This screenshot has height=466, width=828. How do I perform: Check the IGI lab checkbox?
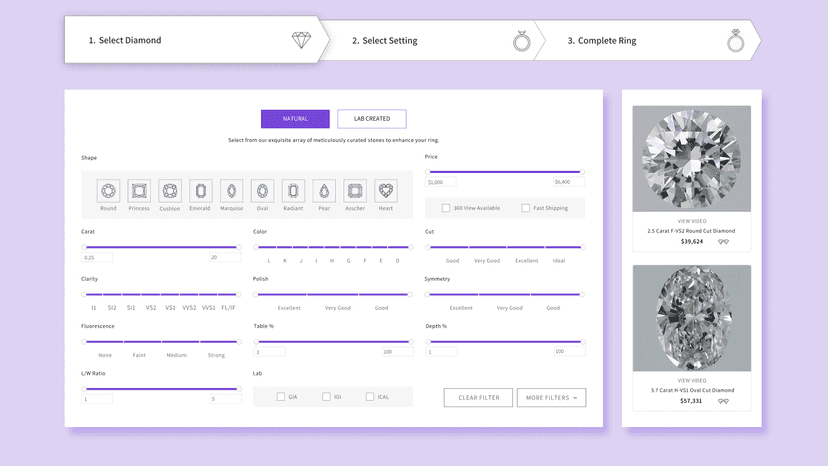[x=326, y=397]
